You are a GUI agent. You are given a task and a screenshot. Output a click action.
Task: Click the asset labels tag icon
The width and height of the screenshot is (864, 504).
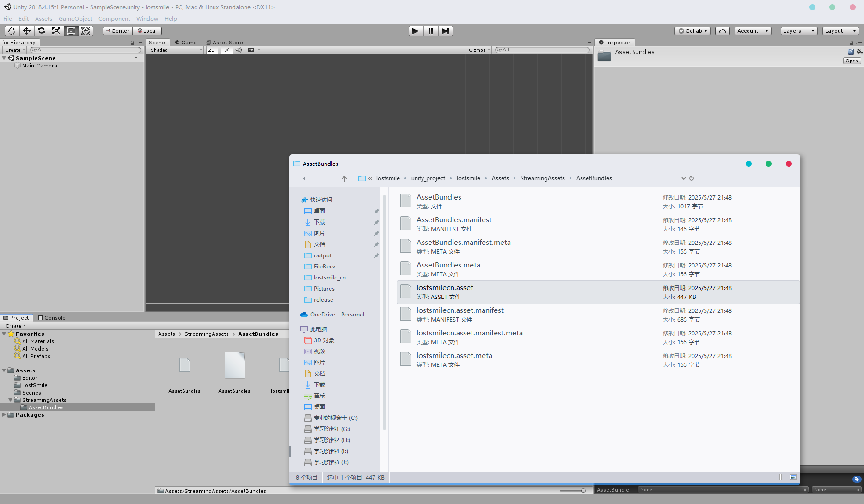click(x=857, y=479)
